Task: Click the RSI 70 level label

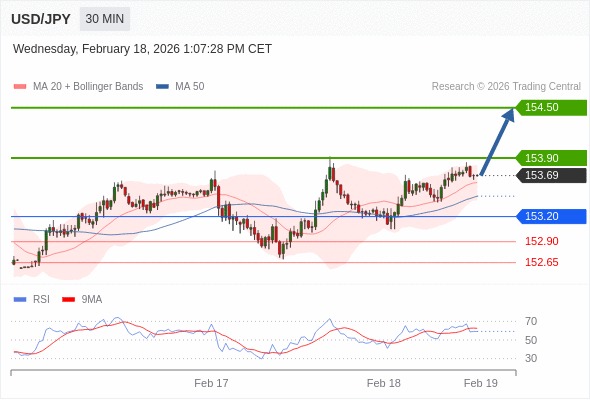Action: click(x=531, y=321)
